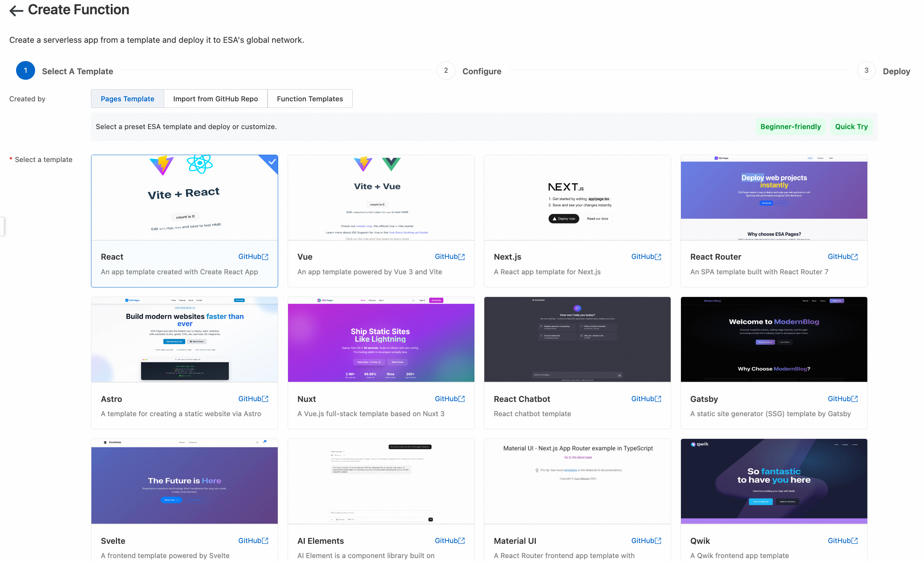Open the React template's GitHub external link icon
Viewport: 924px width, 561px height.
tap(265, 257)
